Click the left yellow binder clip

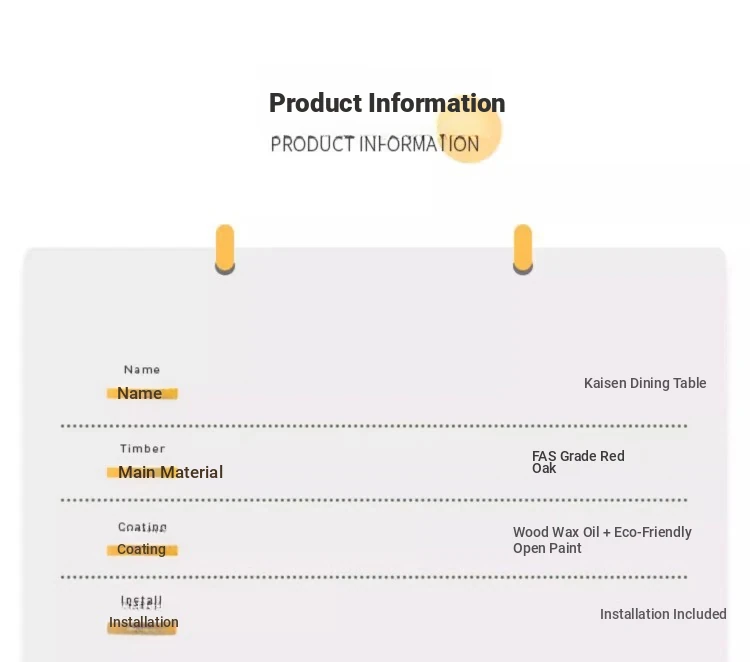(x=225, y=249)
